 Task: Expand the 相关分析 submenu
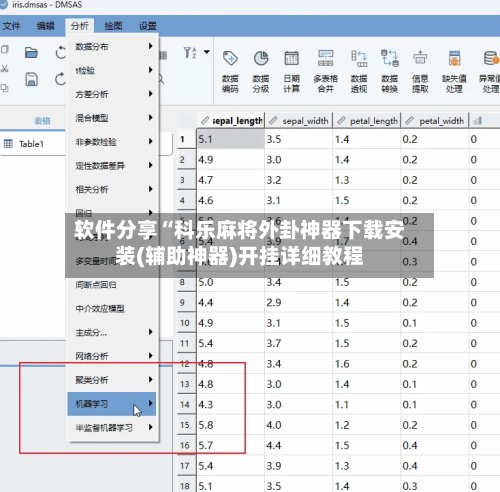(151, 189)
